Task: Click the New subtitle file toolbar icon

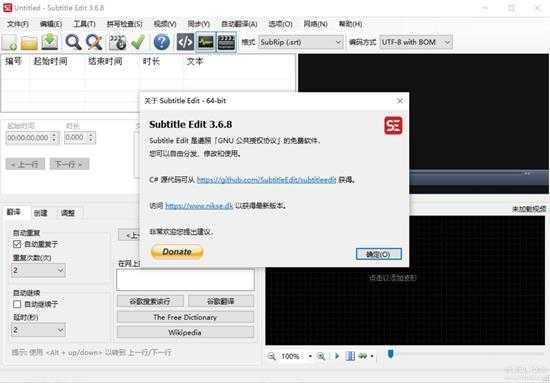Action: [x=9, y=42]
